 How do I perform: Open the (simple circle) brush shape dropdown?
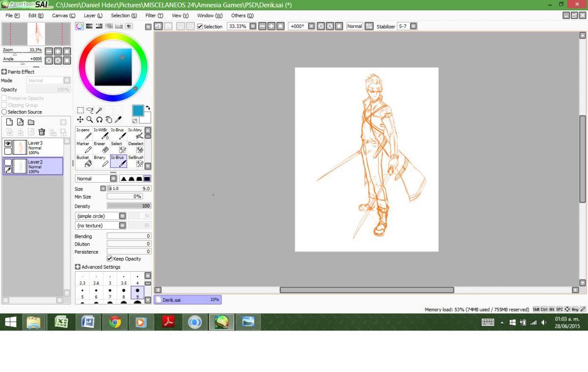(122, 216)
